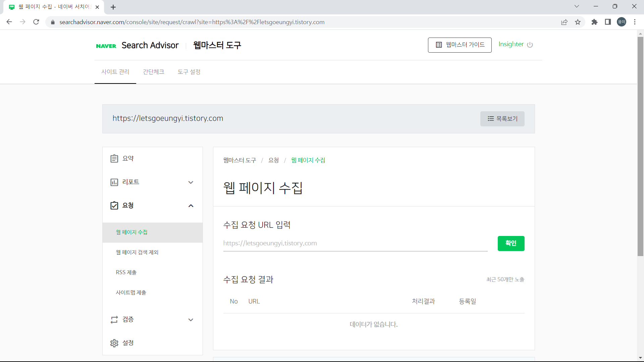Toggle the bookmark star in address bar

tap(578, 22)
